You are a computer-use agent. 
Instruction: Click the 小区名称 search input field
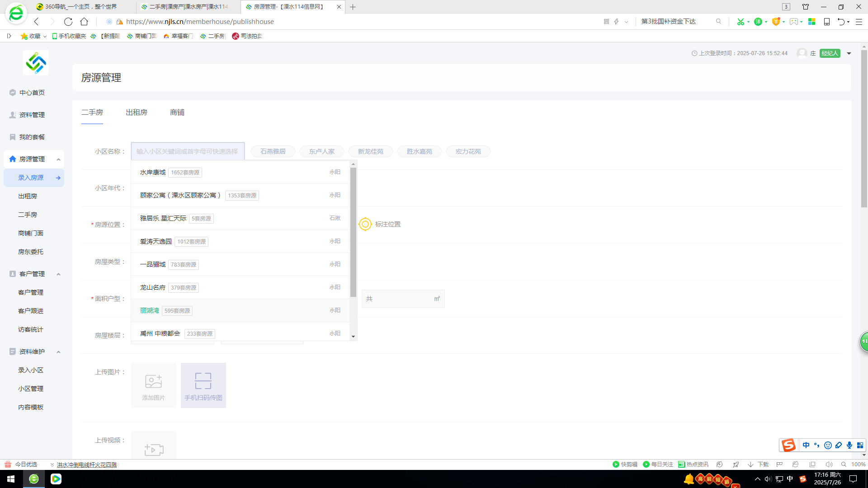[188, 151]
